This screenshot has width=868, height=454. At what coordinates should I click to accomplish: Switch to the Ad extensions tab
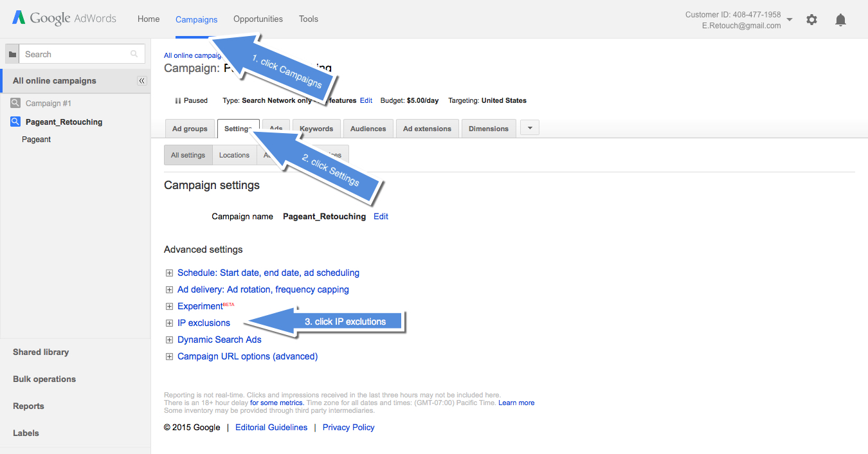(x=428, y=129)
